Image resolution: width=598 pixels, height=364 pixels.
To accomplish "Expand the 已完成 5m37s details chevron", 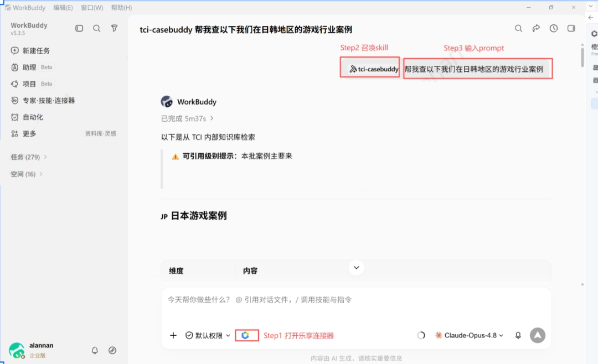I will (212, 118).
